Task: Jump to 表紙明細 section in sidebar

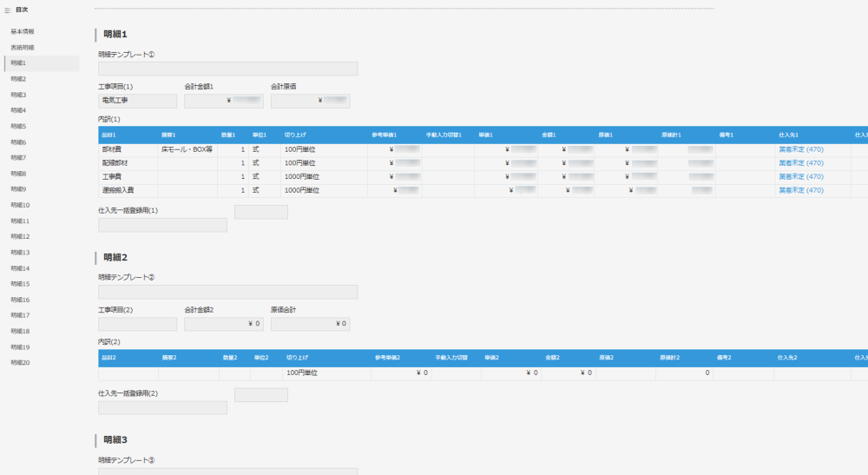Action: tap(23, 48)
